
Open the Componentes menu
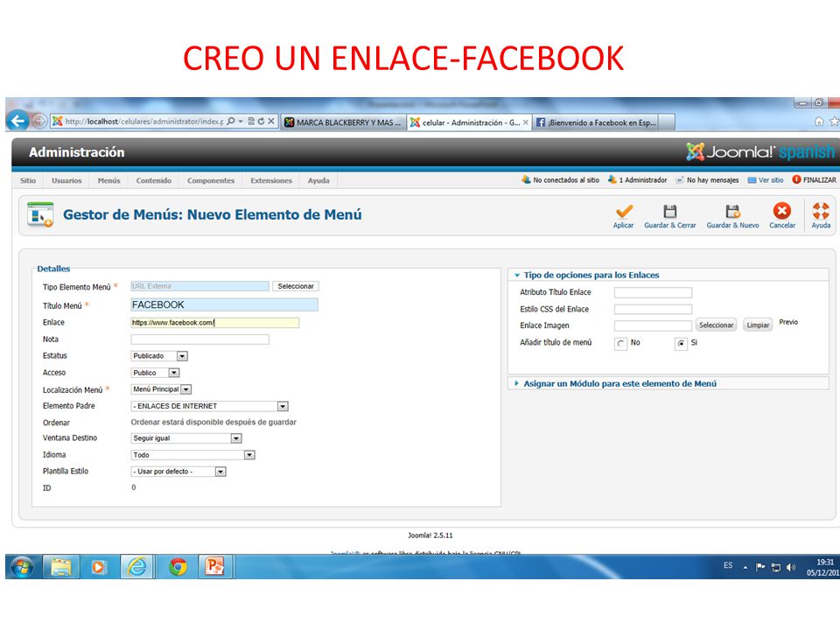click(211, 180)
